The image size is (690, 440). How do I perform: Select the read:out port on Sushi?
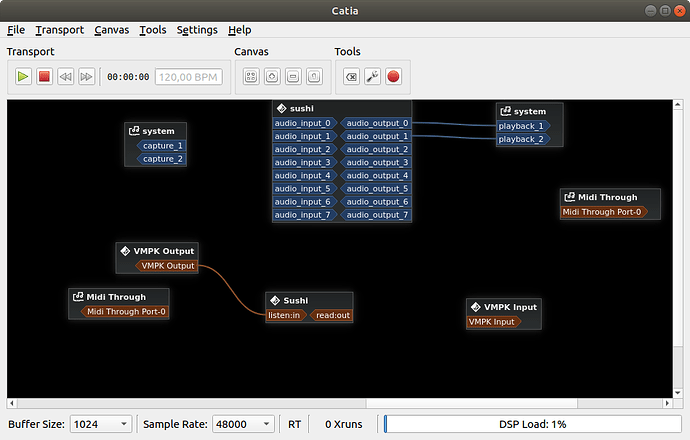pyautogui.click(x=331, y=315)
